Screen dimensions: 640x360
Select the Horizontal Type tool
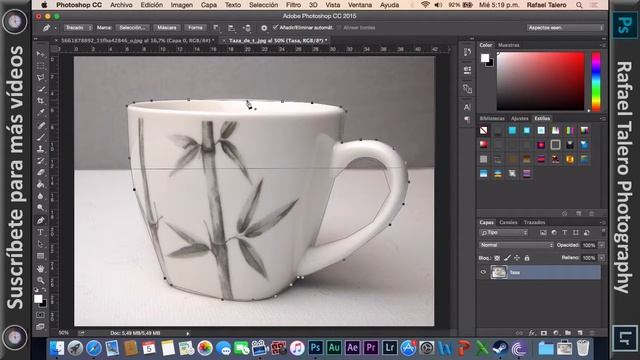(x=40, y=232)
